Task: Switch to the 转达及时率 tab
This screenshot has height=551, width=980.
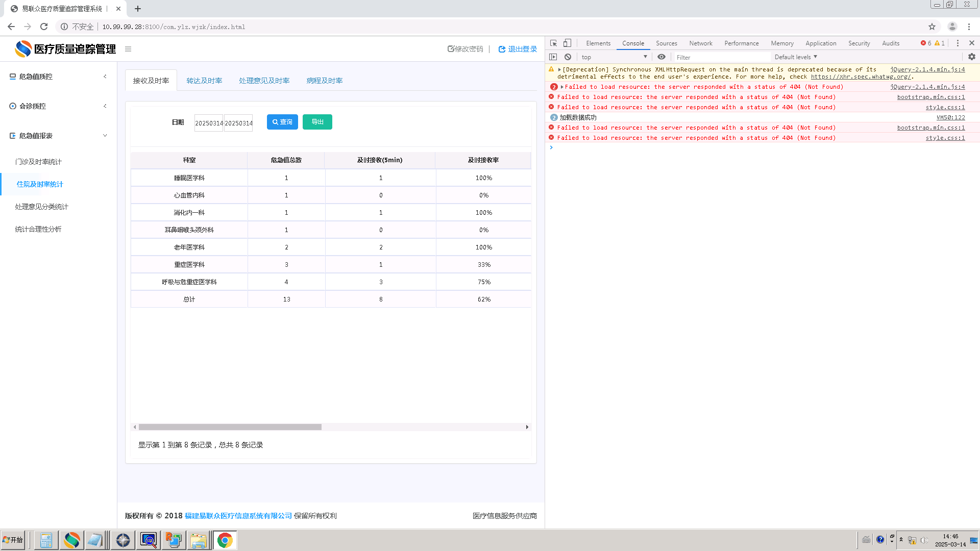Action: pos(204,81)
